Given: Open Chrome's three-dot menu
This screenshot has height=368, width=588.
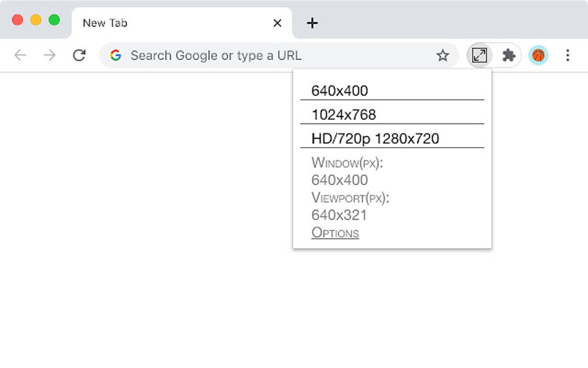Looking at the screenshot, I should [x=567, y=55].
